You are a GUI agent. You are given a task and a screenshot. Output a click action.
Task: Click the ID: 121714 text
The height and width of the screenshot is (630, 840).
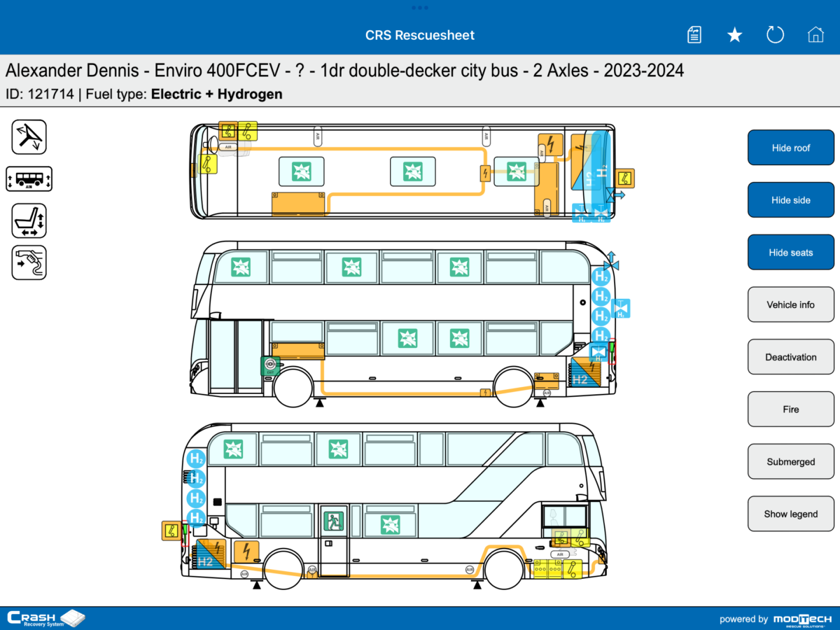coord(40,94)
